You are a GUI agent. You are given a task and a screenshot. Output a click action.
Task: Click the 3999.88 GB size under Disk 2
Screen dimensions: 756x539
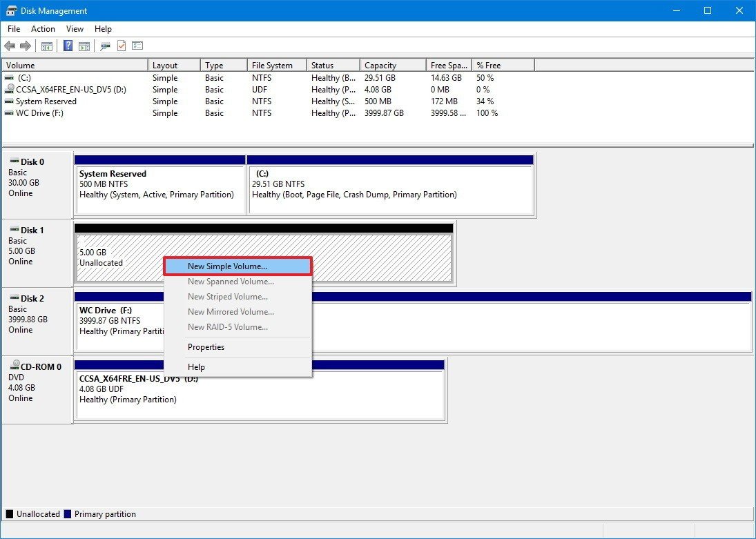[x=28, y=319]
